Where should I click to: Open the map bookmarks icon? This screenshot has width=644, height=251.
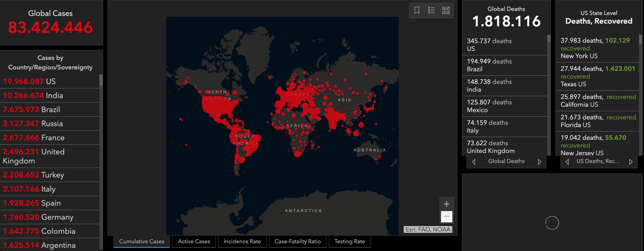point(417,10)
